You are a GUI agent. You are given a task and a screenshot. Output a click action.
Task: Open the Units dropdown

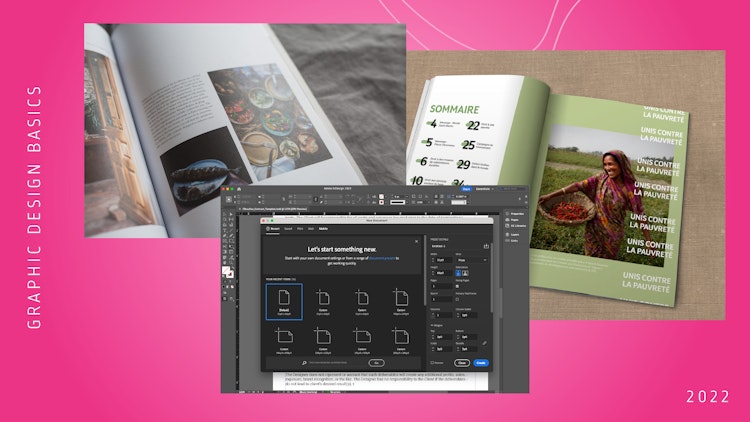point(473,259)
